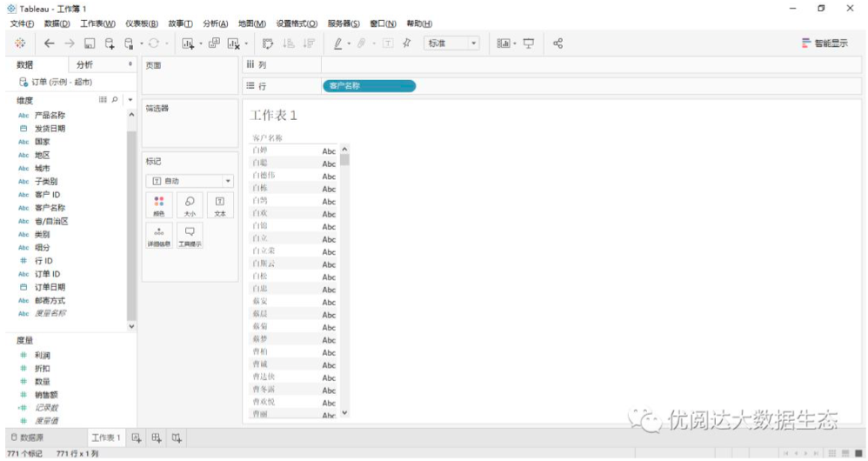This screenshot has height=461, width=868.
Task: Open the Color mark card
Action: [x=158, y=205]
